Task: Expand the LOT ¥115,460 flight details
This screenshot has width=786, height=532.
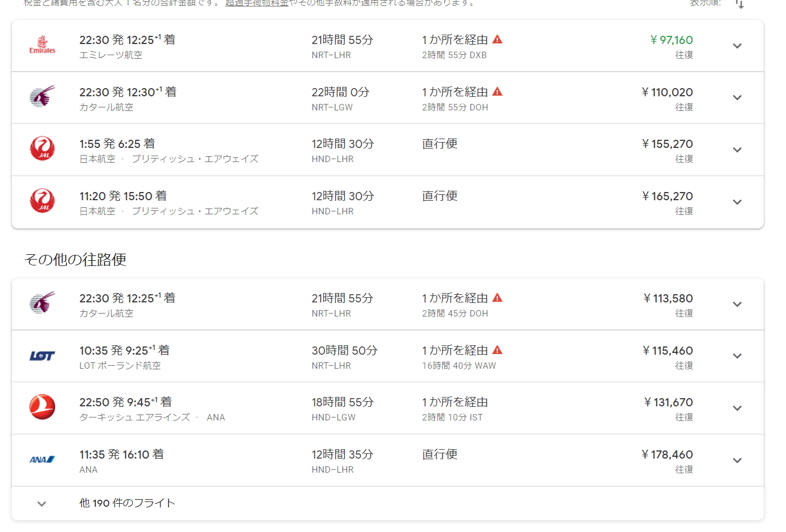Action: 737,356
